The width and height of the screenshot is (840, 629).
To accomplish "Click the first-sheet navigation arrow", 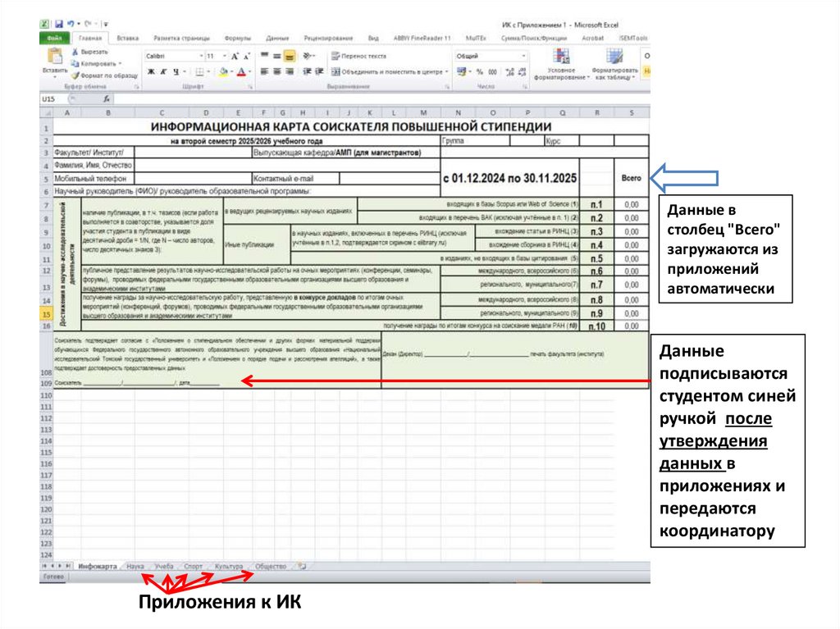I will click(44, 567).
